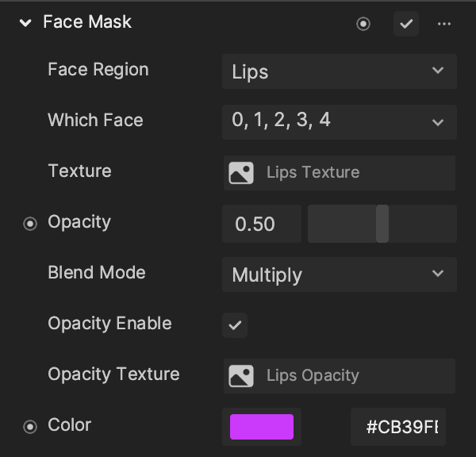Click the Lips Texture asset field
476x457 pixels.
point(340,173)
